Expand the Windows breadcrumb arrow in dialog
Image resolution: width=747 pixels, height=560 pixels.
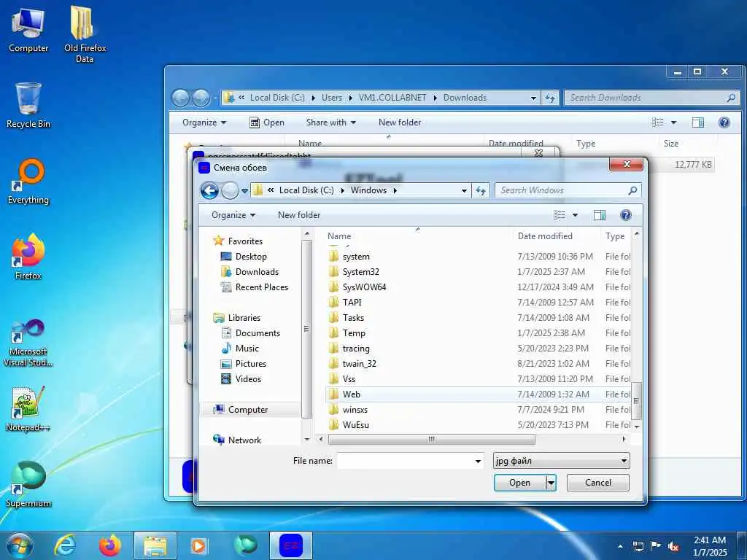tap(395, 190)
